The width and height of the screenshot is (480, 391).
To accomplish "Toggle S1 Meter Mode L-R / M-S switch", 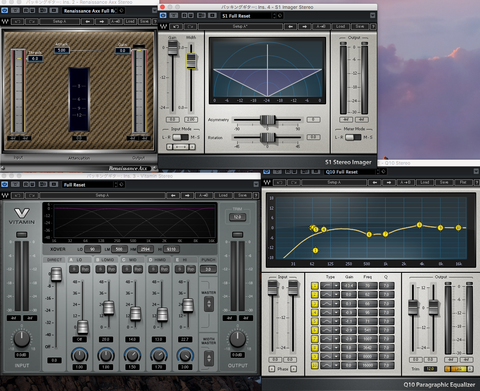I will pos(353,137).
